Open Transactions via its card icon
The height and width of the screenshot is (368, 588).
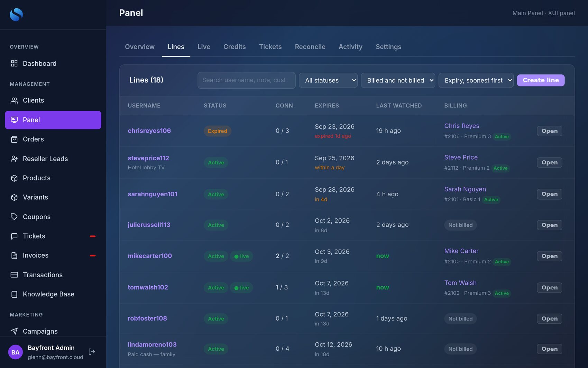tap(14, 275)
